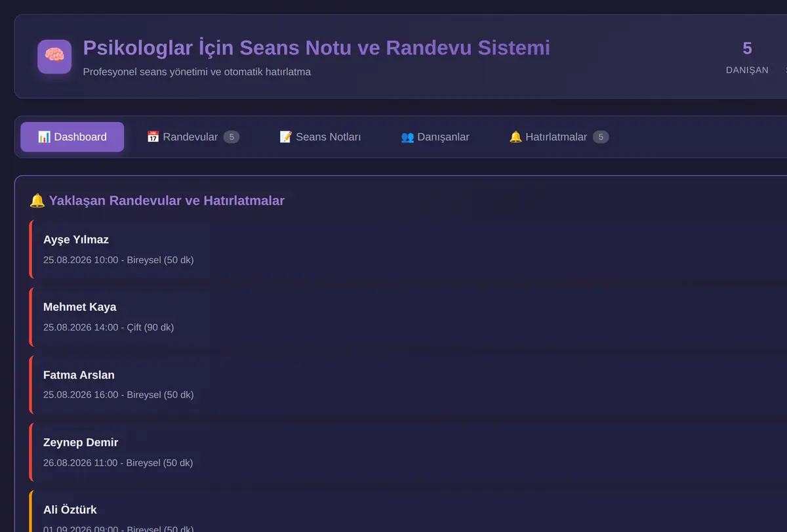The image size is (787, 532).
Task: Select the Fatma Arslan appointment
Action: tap(408, 384)
